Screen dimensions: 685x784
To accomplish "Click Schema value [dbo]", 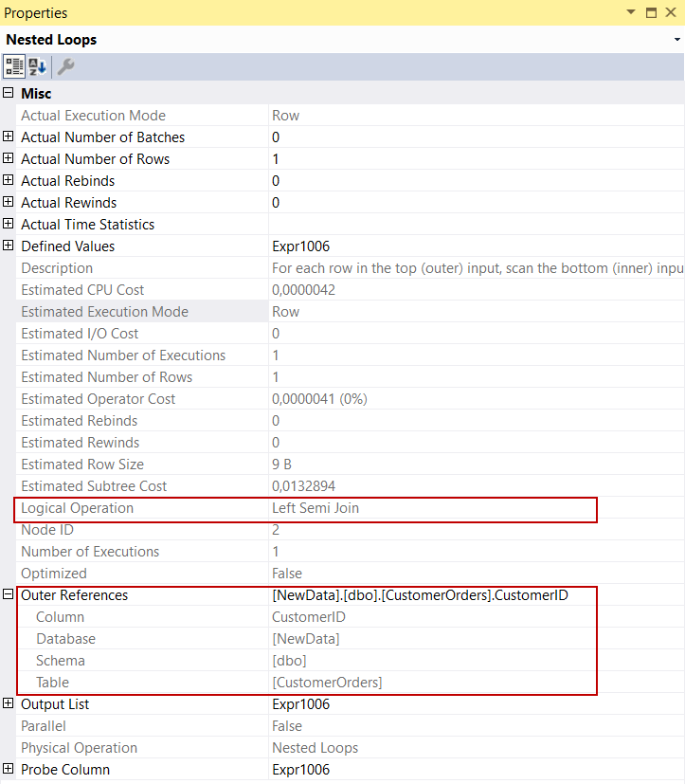I will click(x=289, y=661).
